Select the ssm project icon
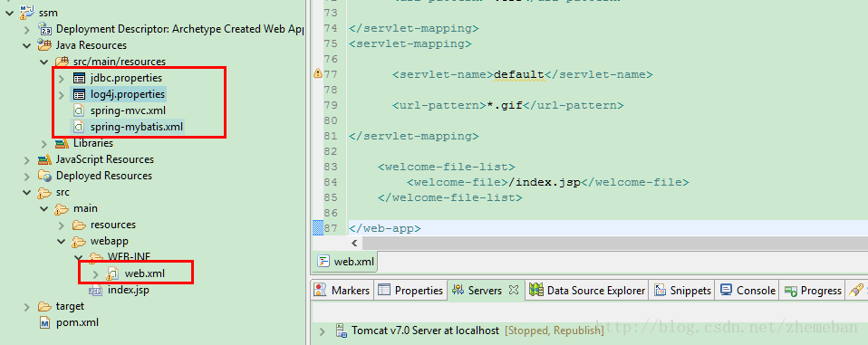This screenshot has width=868, height=345. tap(26, 12)
